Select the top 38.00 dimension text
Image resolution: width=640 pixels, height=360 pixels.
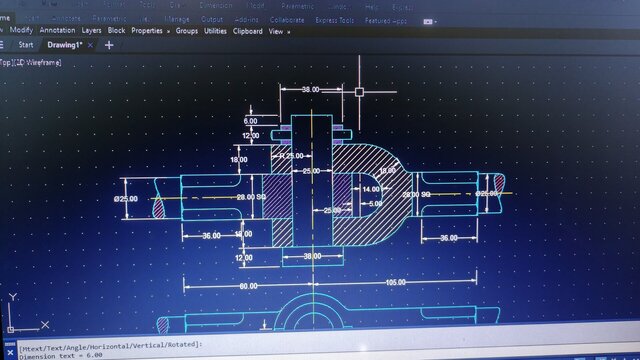[x=311, y=89]
